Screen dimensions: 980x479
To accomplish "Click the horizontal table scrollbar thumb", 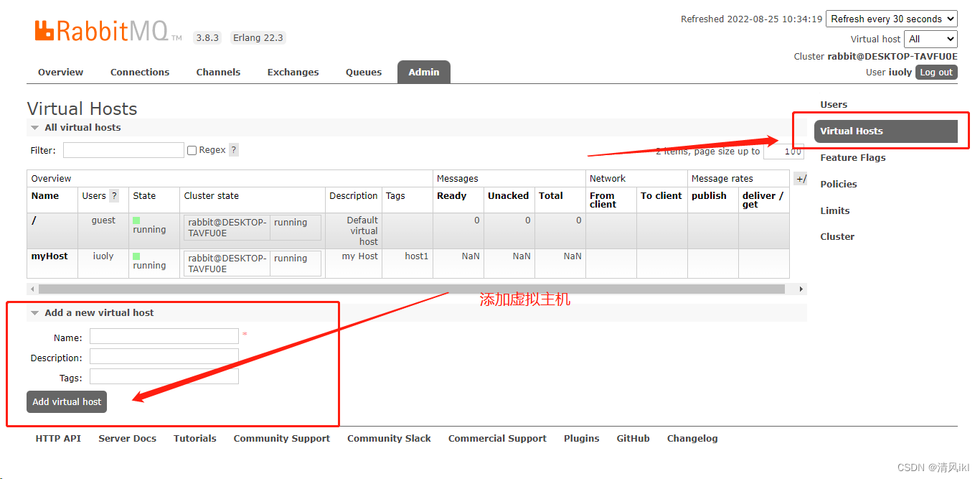I will [412, 289].
